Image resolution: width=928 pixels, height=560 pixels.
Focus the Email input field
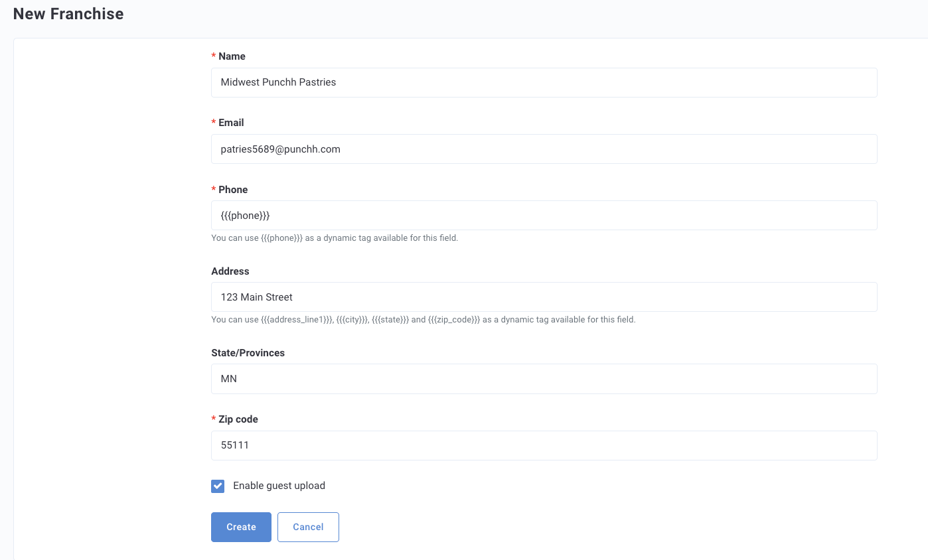[544, 149]
